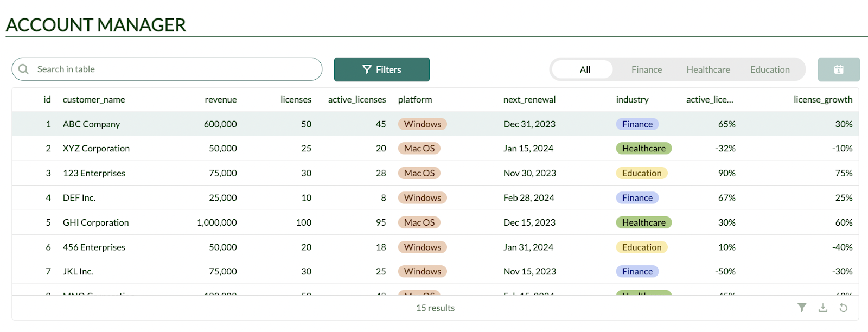The height and width of the screenshot is (332, 868).
Task: Click Windows tag in 456 Enterprises row
Action: (x=423, y=247)
